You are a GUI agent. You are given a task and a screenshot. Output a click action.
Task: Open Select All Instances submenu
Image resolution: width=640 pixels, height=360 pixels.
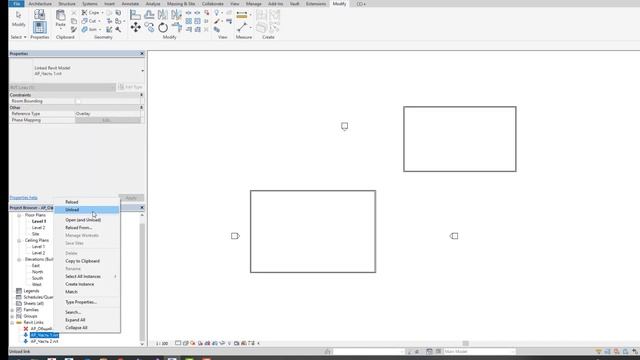point(87,276)
